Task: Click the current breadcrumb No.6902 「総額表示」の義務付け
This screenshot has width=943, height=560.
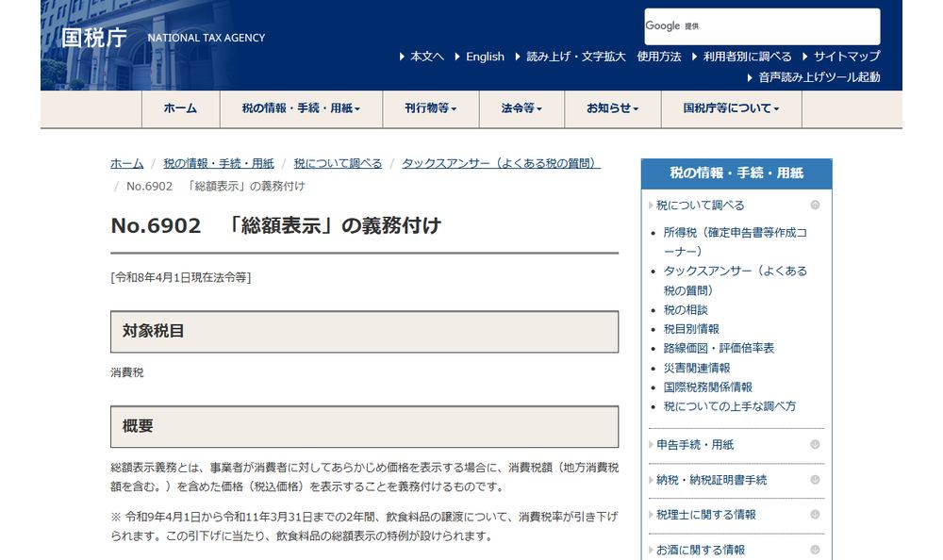Action: (x=215, y=186)
